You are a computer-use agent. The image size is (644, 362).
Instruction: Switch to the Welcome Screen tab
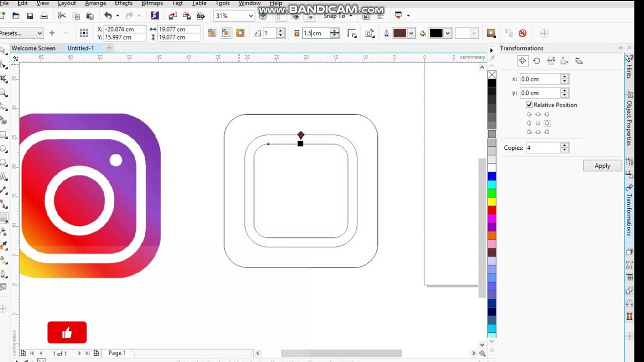(x=33, y=48)
